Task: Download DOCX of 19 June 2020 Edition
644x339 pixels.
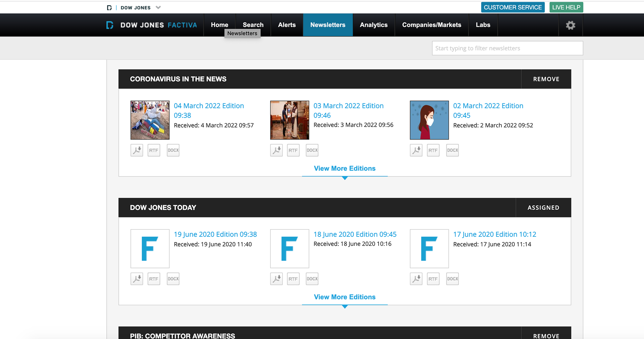Action: (173, 279)
